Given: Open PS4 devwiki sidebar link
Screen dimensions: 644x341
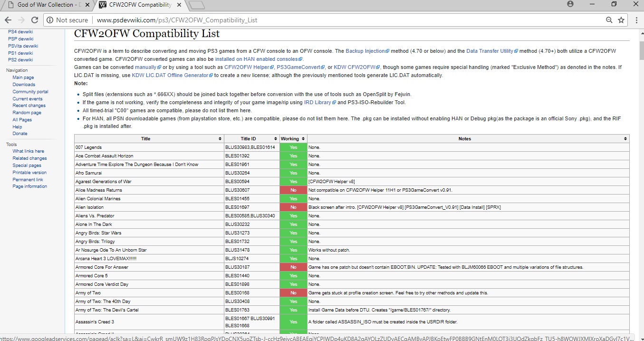Looking at the screenshot, I should [20, 32].
